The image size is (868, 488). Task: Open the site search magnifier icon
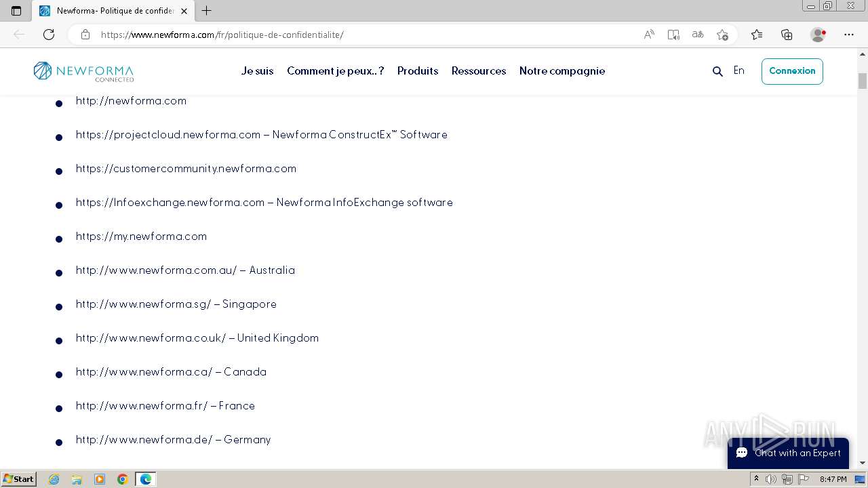coord(717,71)
